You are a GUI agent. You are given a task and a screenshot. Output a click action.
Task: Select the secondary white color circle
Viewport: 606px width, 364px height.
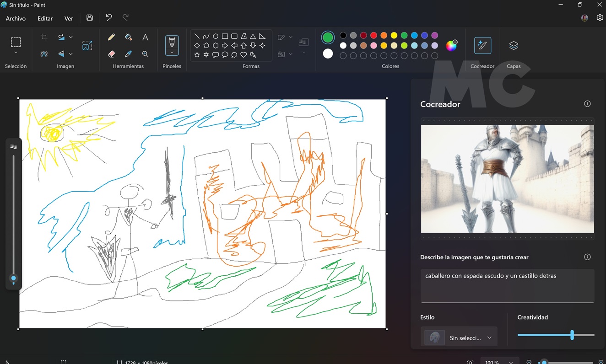click(328, 54)
